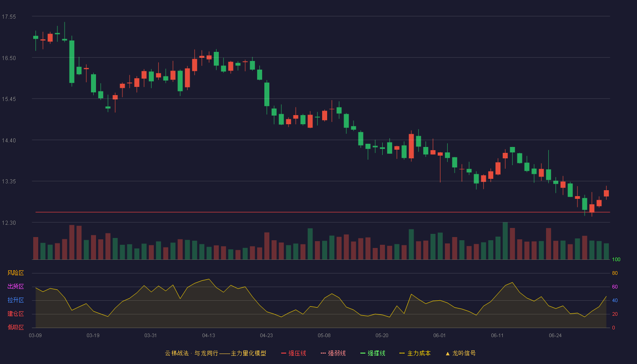The width and height of the screenshot is (637, 364).
Task: Click the 风险区 zone label
Action: pos(15,273)
